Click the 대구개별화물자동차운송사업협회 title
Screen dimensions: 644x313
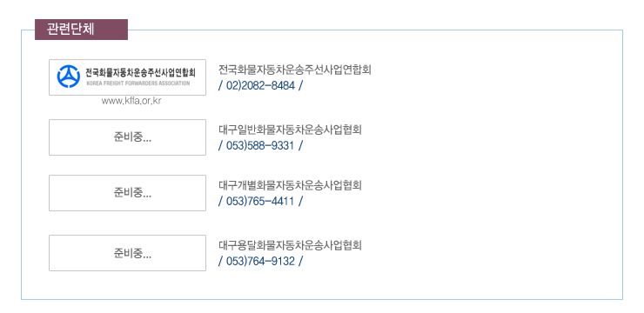tap(290, 185)
